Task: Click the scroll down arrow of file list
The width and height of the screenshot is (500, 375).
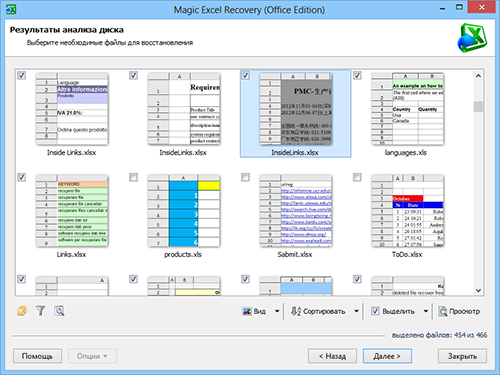Action: pos(478,290)
